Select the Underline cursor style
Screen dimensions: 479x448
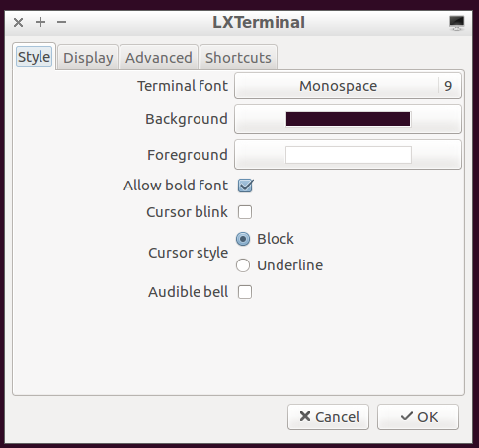pyautogui.click(x=243, y=265)
